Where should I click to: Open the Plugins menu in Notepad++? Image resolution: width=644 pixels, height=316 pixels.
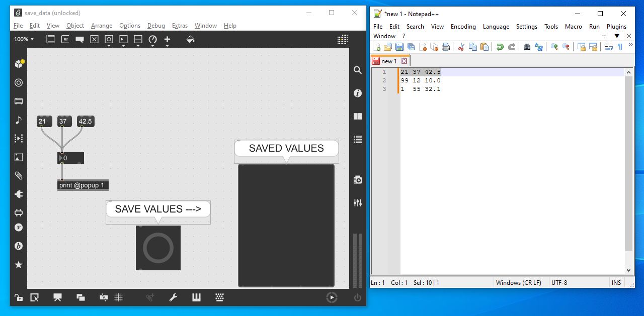(616, 27)
